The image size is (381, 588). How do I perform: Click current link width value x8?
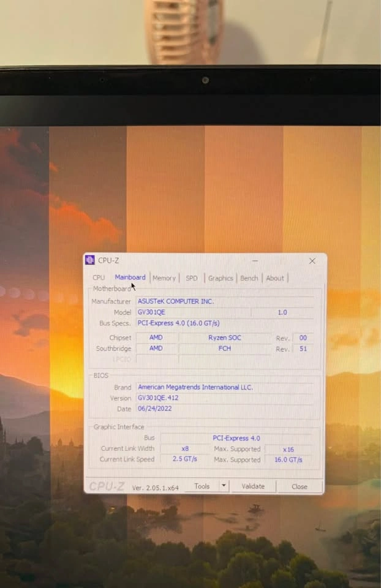[185, 448]
